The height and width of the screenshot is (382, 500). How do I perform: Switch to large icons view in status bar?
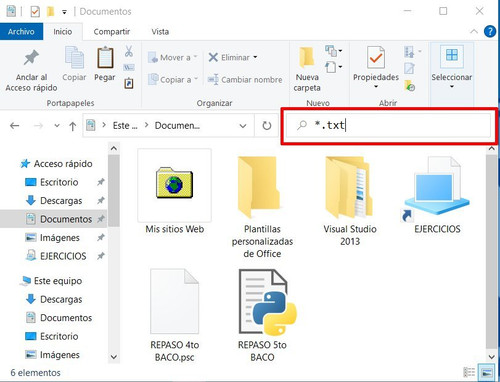pos(486,372)
